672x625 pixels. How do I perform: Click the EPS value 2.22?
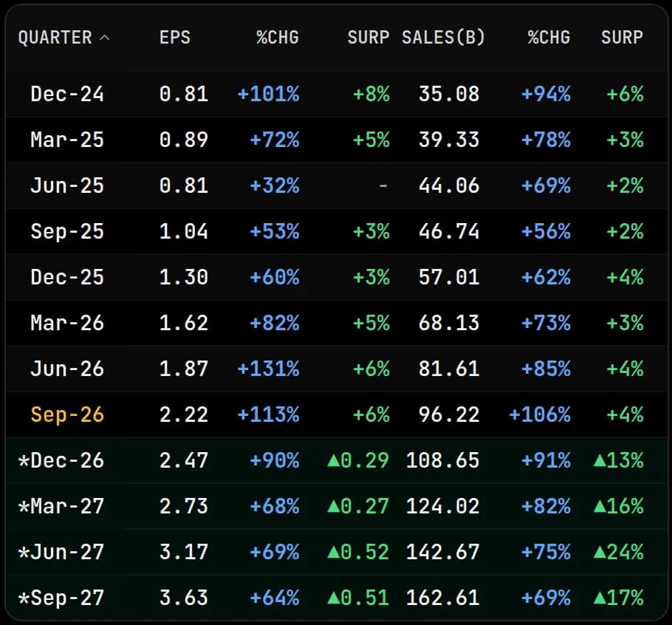(x=183, y=414)
